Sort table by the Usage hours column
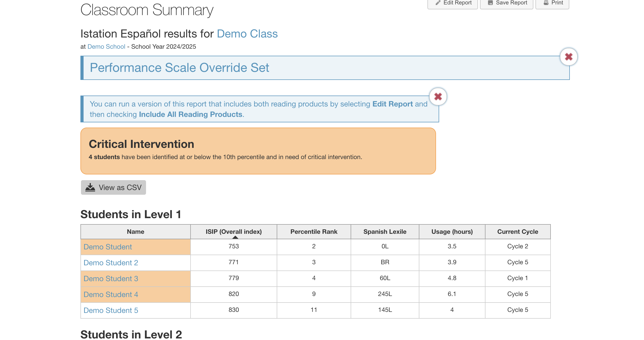Viewport: 644px width, 340px height. pos(452,231)
